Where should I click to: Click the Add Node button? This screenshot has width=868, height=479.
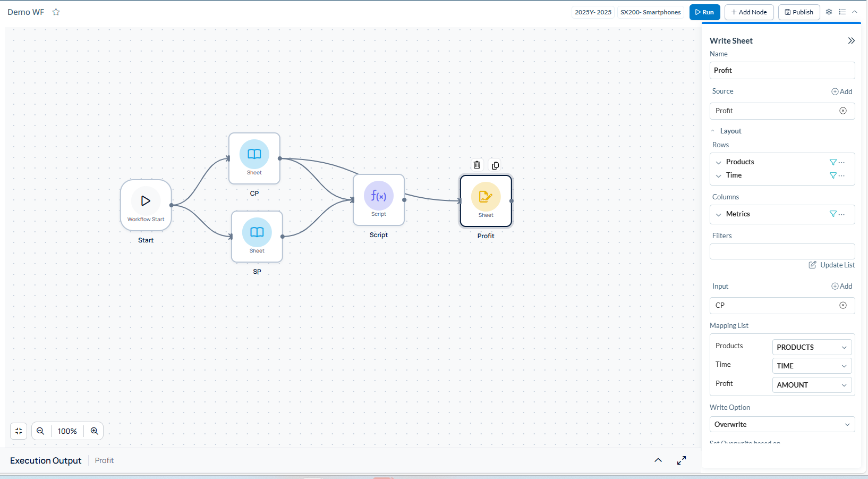748,12
